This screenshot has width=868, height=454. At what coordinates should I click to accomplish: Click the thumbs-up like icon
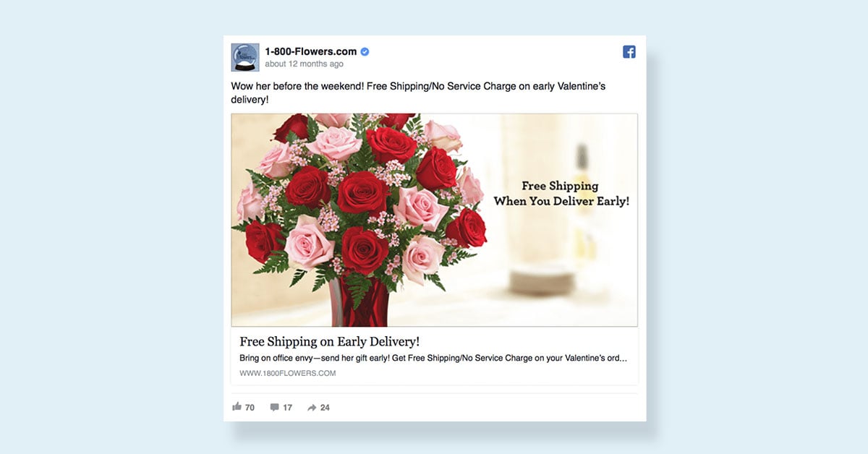(x=237, y=407)
